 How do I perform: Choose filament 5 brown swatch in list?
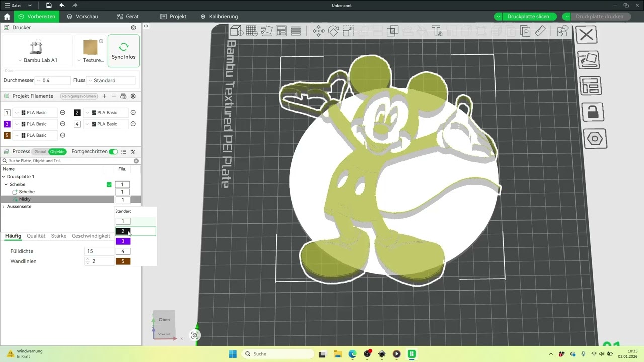123,261
